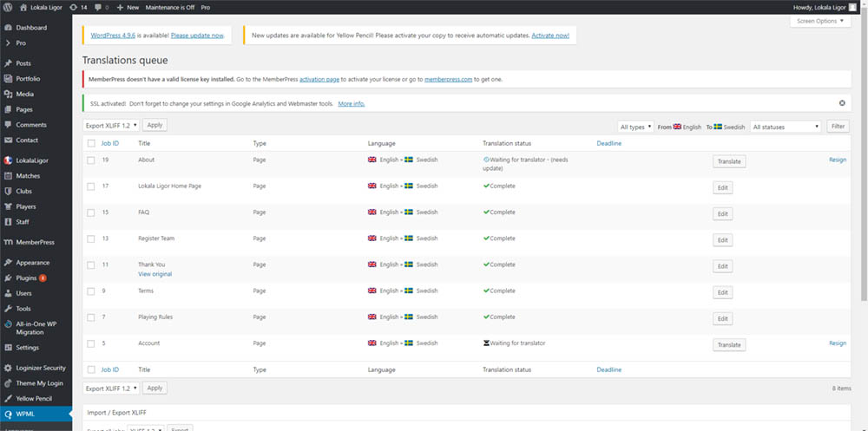Click the View original link
Screen dimensions: 868x431
point(155,274)
